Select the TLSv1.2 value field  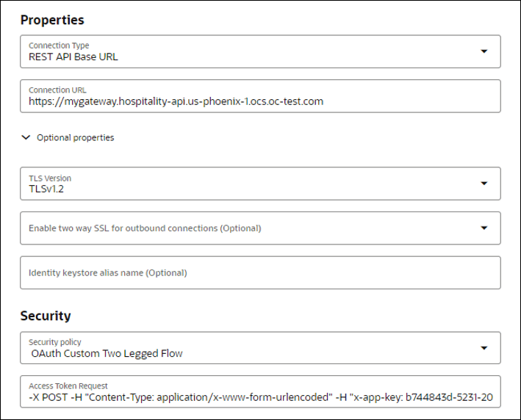pyautogui.click(x=260, y=184)
